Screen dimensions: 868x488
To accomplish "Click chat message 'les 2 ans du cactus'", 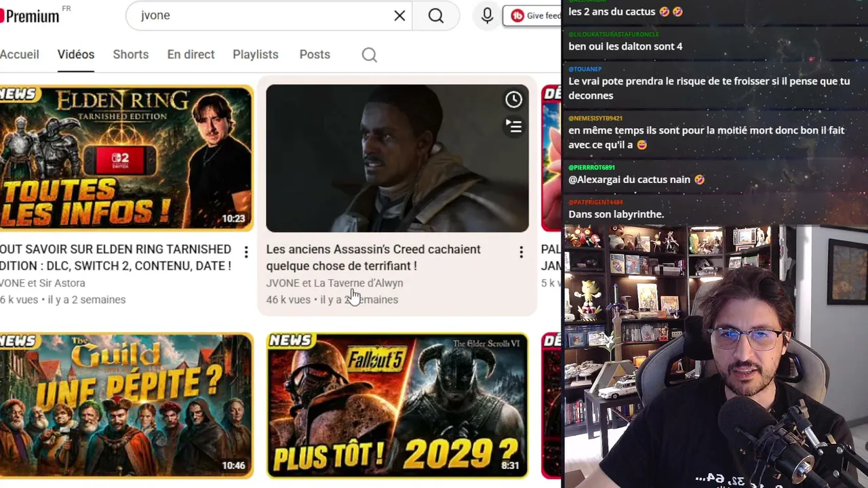I will click(x=625, y=12).
